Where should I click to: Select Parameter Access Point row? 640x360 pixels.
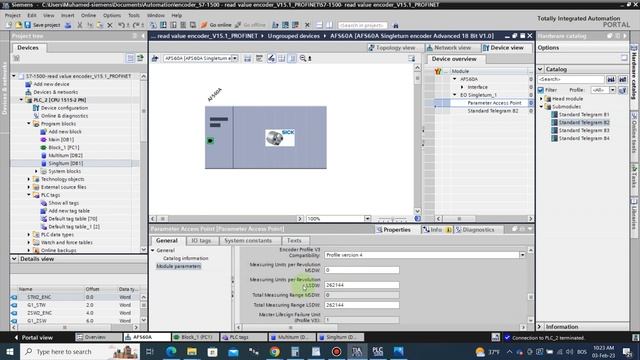tap(494, 103)
